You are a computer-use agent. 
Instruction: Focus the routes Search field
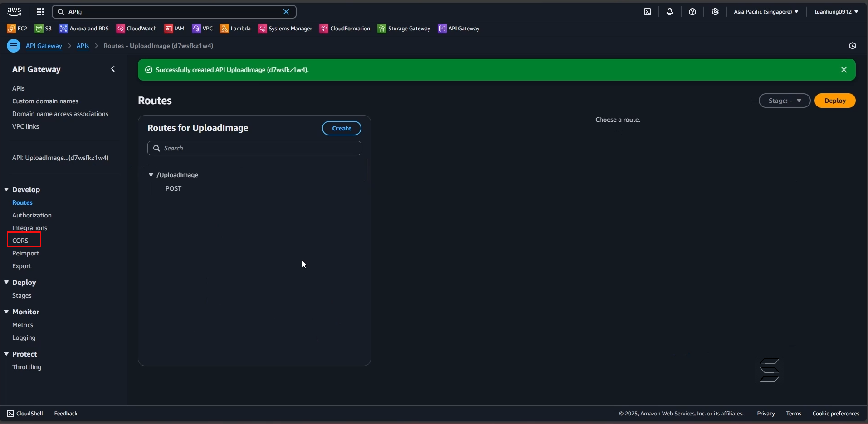point(254,148)
